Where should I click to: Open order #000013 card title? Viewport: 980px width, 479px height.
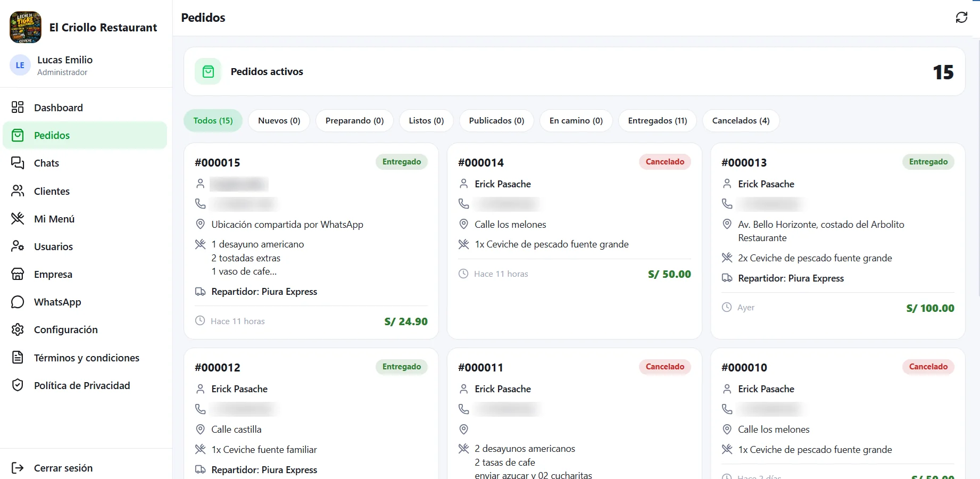click(744, 163)
